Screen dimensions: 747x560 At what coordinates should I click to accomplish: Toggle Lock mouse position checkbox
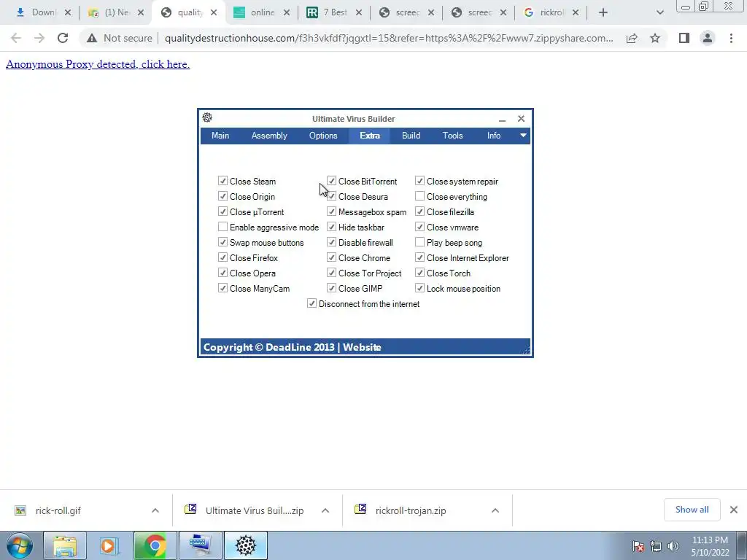pyautogui.click(x=419, y=288)
